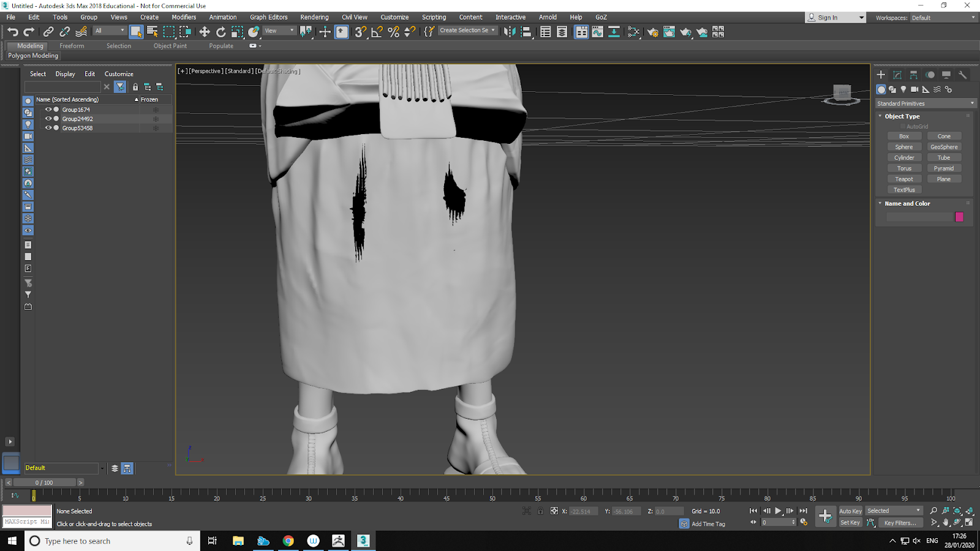Collapse the Object Type rollout
This screenshot has height=551, width=980.
(902, 116)
